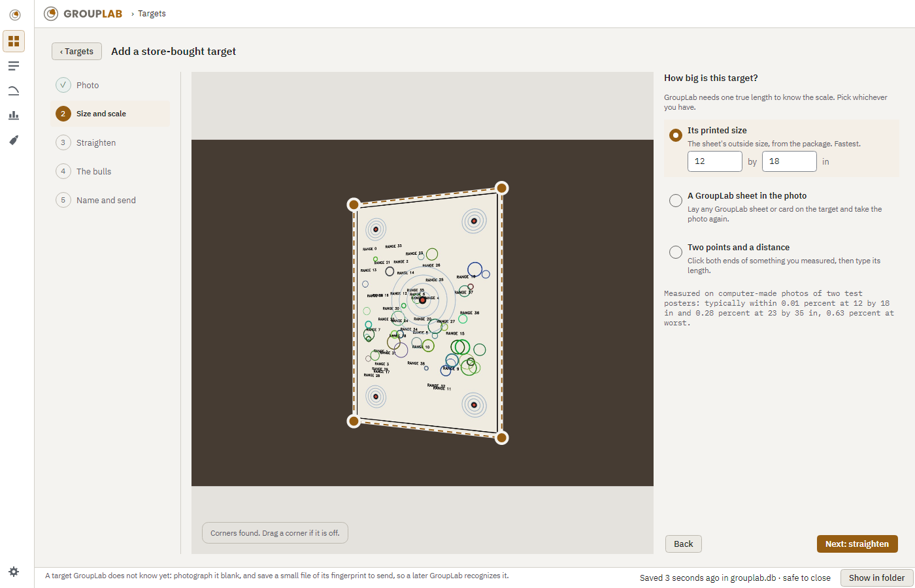Open settings via the gear icon
This screenshot has width=915, height=588.
coord(14,572)
